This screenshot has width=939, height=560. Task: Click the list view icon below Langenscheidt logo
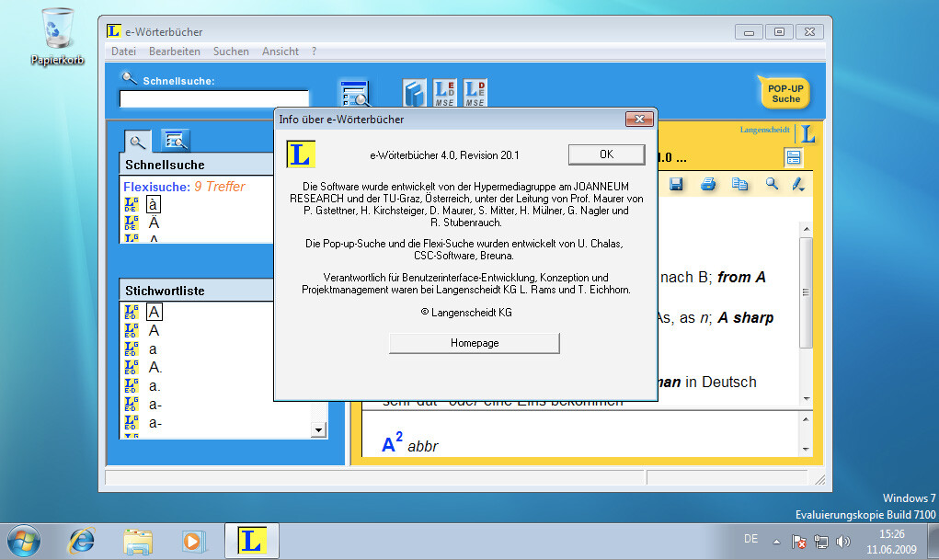(x=794, y=157)
